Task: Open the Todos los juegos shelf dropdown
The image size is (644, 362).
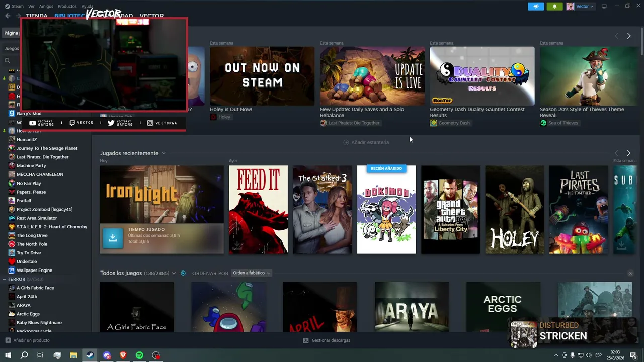Action: 174,273
